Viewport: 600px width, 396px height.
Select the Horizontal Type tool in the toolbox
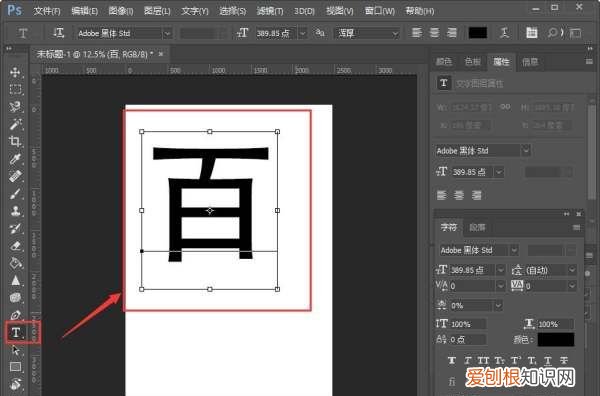pos(16,332)
